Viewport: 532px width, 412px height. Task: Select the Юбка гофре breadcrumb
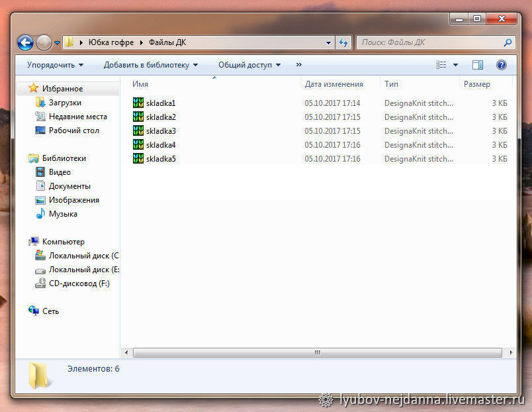pos(111,42)
